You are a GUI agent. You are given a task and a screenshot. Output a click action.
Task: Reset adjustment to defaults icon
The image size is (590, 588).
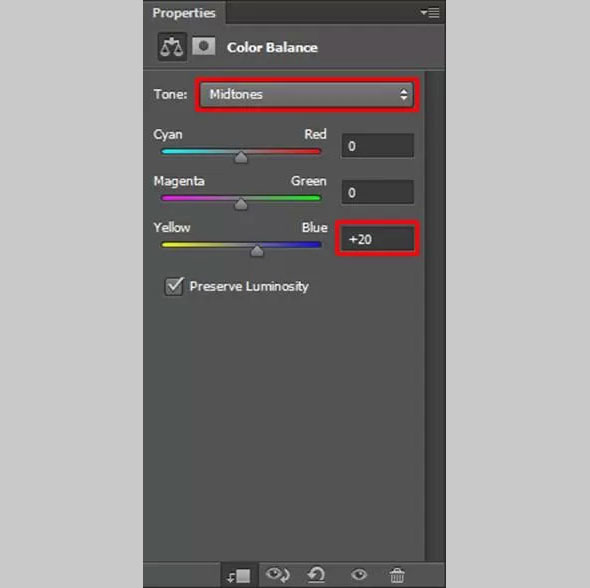coord(316,575)
